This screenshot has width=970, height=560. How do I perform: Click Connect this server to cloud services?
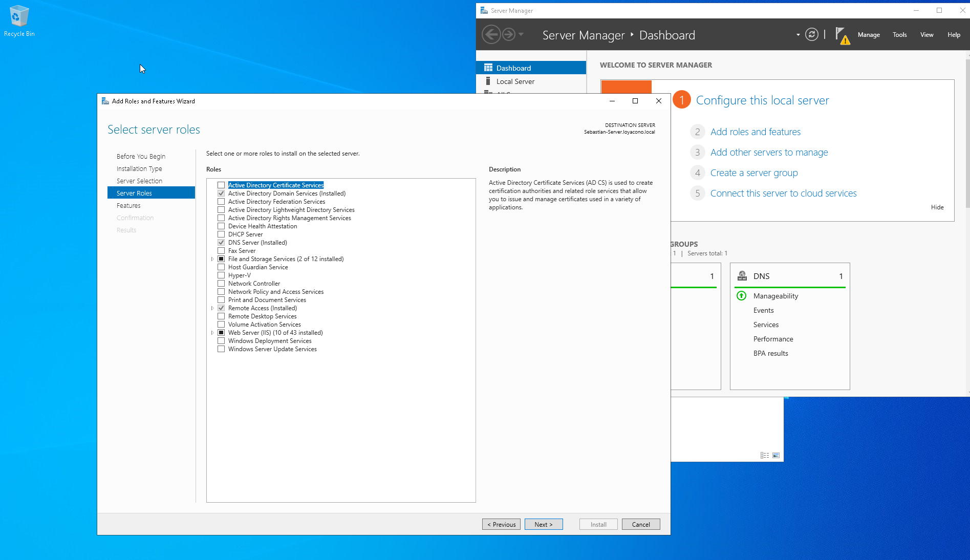(x=783, y=193)
